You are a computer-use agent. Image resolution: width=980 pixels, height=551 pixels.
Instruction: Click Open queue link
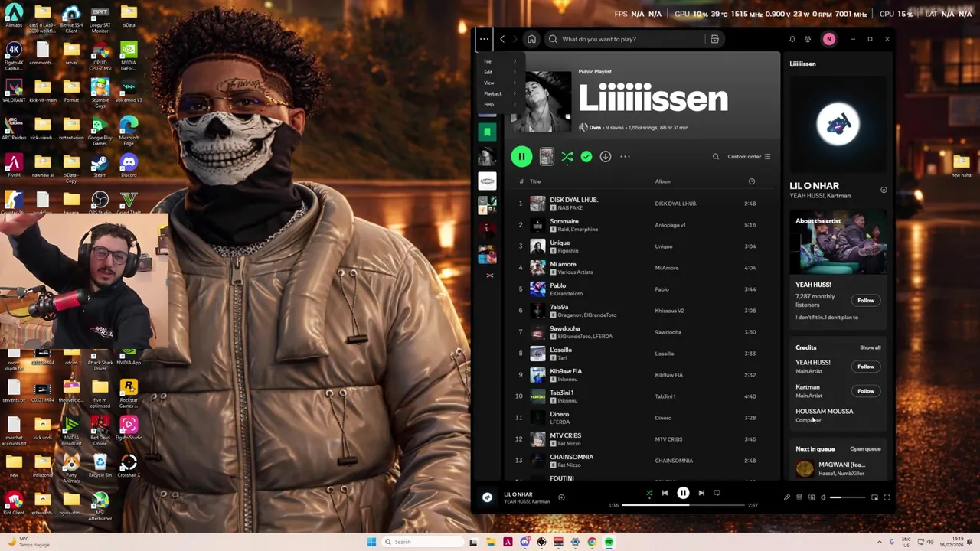point(865,449)
